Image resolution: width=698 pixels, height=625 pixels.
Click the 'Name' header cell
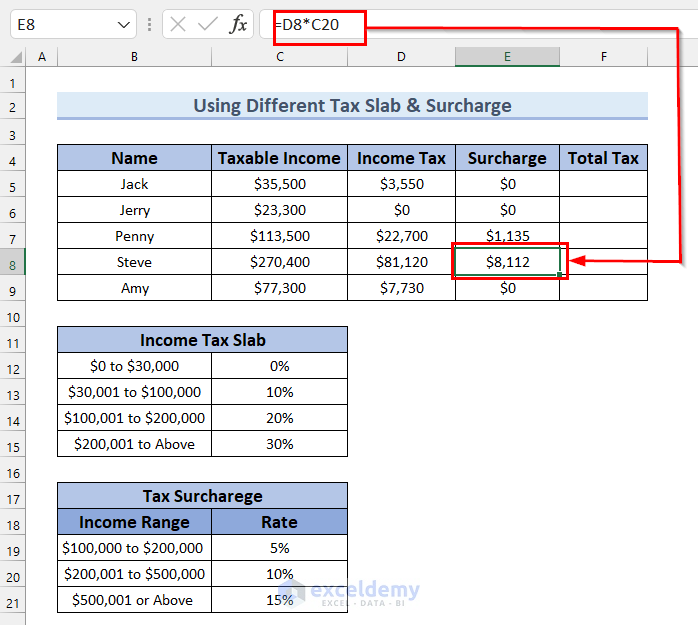(134, 158)
